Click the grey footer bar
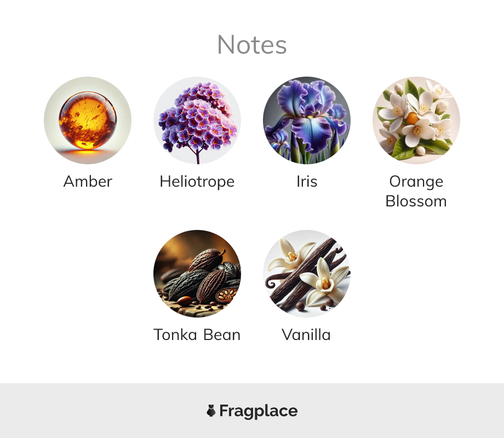504x438 pixels. pyautogui.click(x=252, y=411)
